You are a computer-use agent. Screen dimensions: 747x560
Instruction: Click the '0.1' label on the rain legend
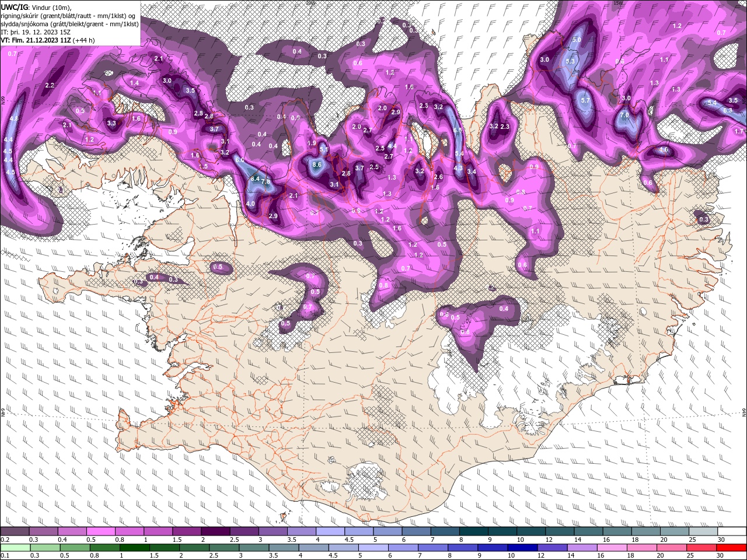[x=5, y=556]
